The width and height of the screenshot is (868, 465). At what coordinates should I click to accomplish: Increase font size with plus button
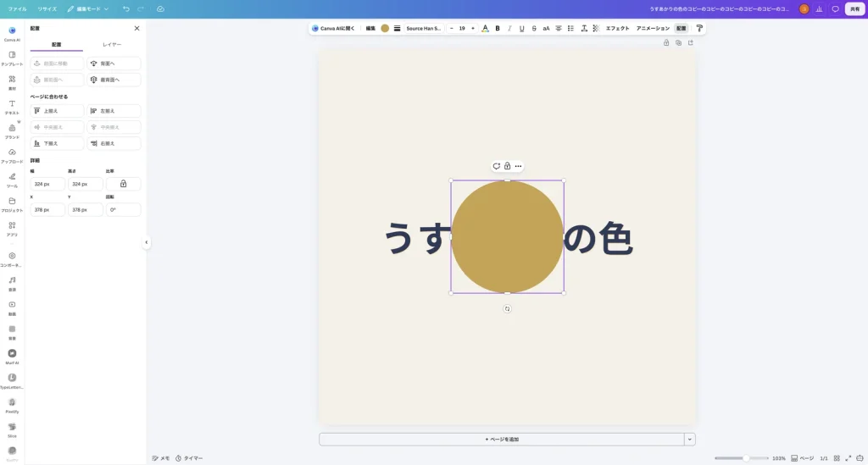(x=473, y=28)
